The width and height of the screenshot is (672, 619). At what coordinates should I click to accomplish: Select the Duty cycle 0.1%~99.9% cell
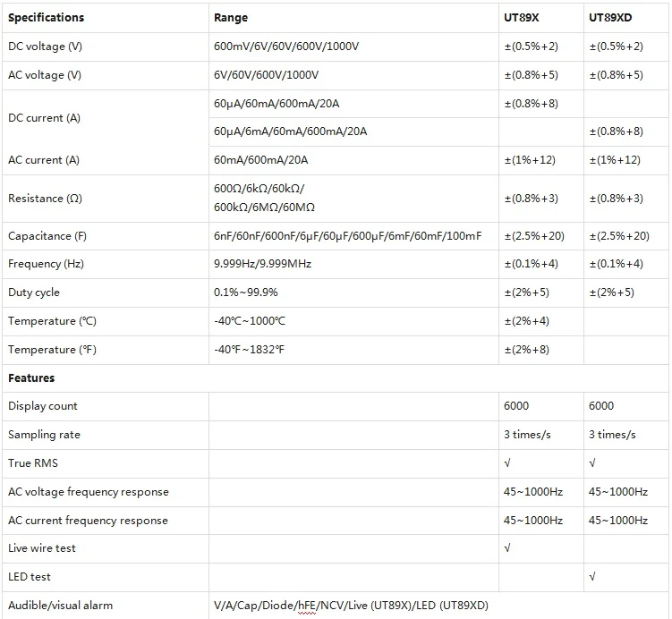pos(245,293)
